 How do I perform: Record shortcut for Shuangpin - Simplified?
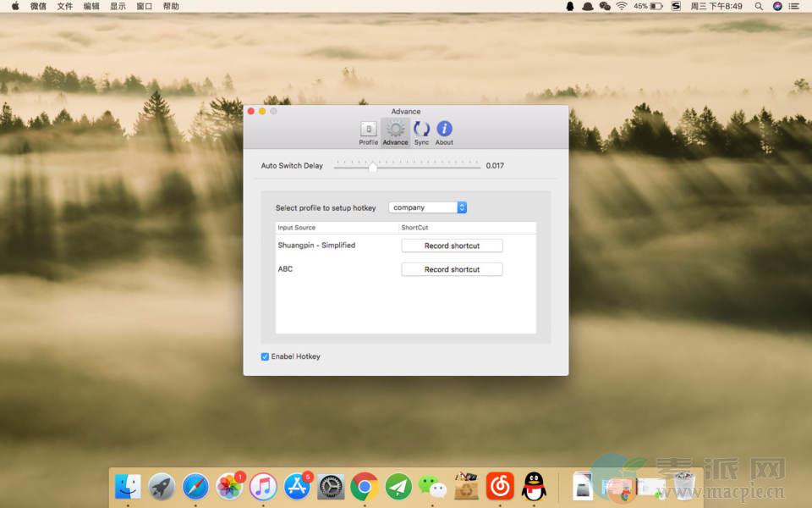[452, 246]
